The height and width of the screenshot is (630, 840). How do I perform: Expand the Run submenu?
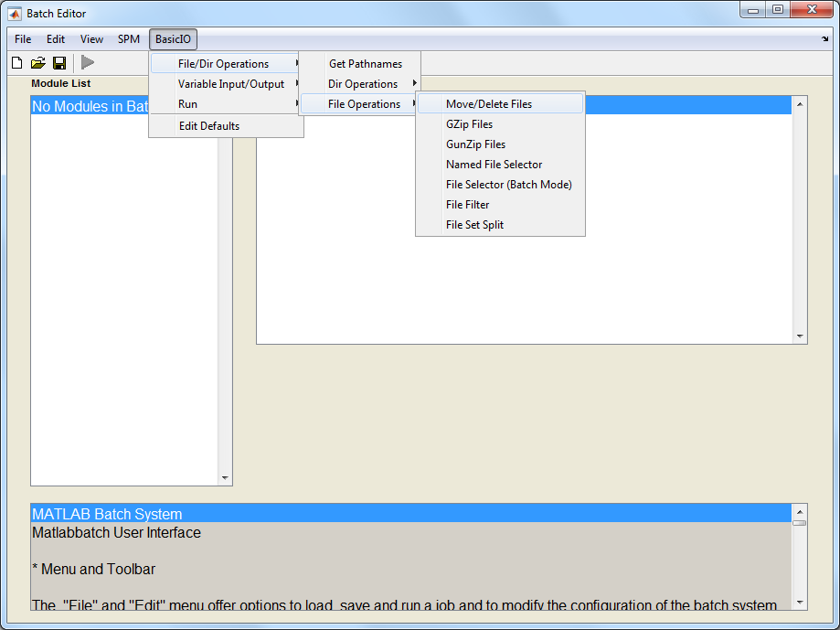coord(187,104)
